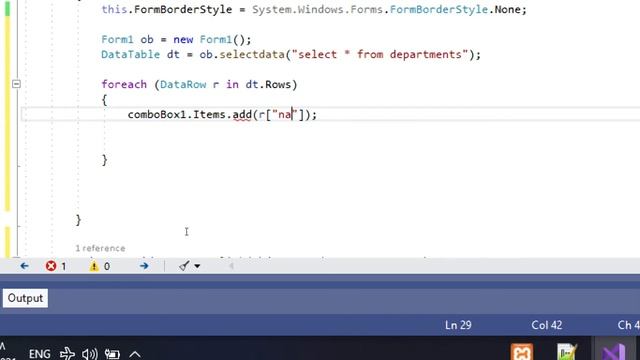Click the Ln 29 status bar entry
This screenshot has height=360, width=640.
click(x=458, y=325)
